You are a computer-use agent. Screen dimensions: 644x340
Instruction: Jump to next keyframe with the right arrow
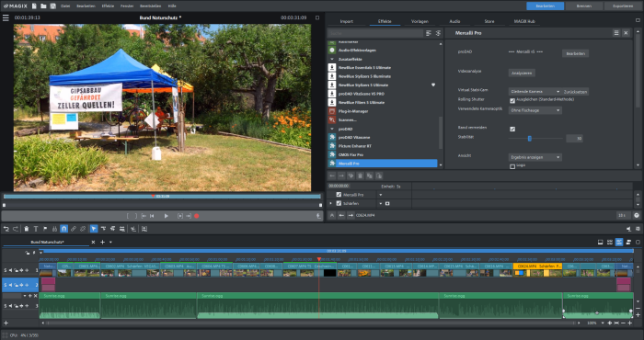click(x=341, y=176)
